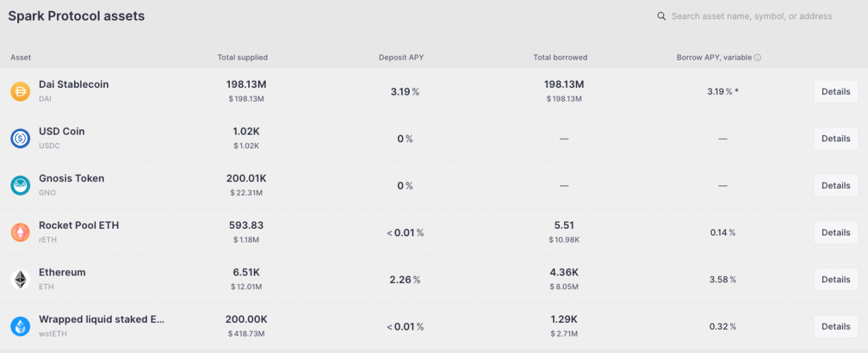Image resolution: width=868 pixels, height=353 pixels.
Task: Open Details for USD Coin
Action: click(835, 139)
